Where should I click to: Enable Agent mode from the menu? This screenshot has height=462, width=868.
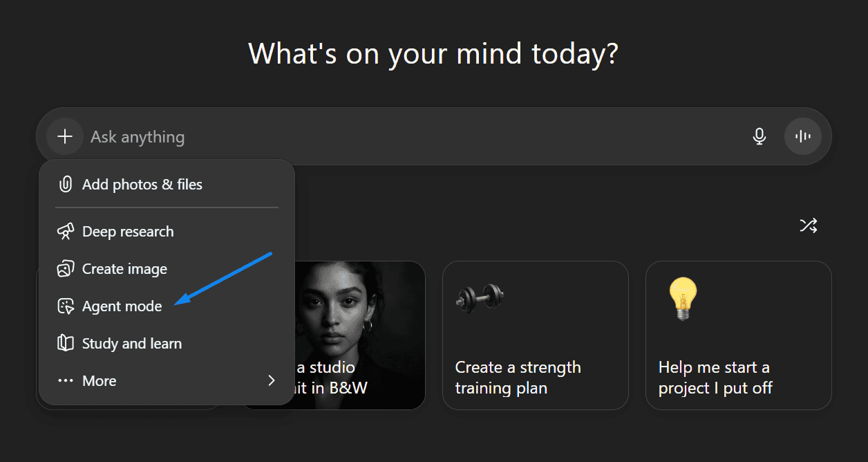(x=122, y=306)
